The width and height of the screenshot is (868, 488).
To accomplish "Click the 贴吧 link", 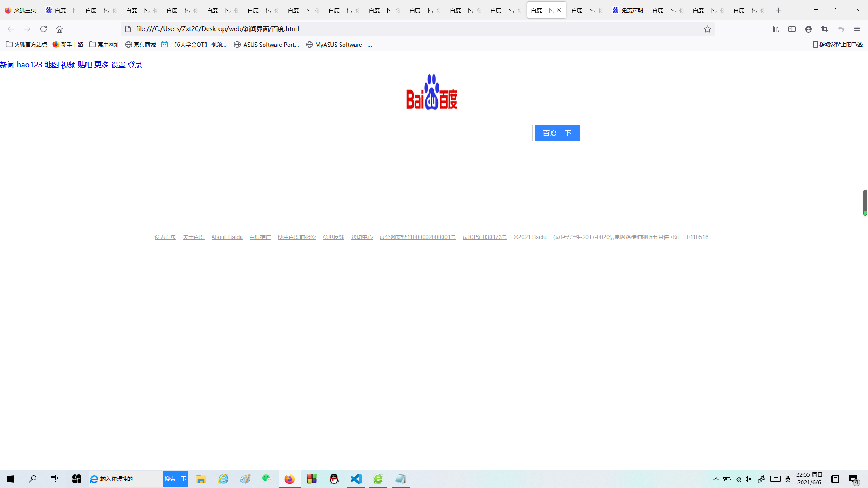I will pyautogui.click(x=85, y=65).
